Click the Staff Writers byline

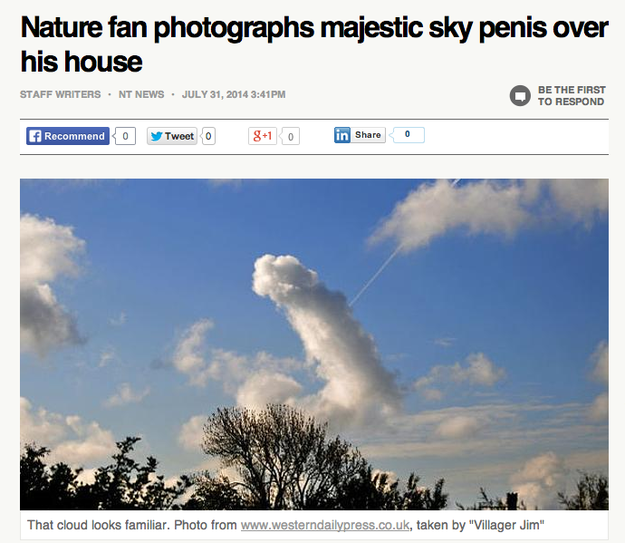pyautogui.click(x=60, y=94)
